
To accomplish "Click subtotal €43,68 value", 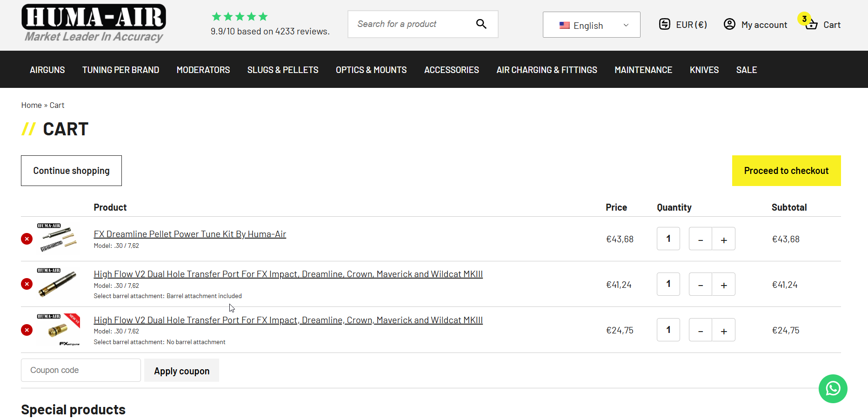I will tap(786, 239).
